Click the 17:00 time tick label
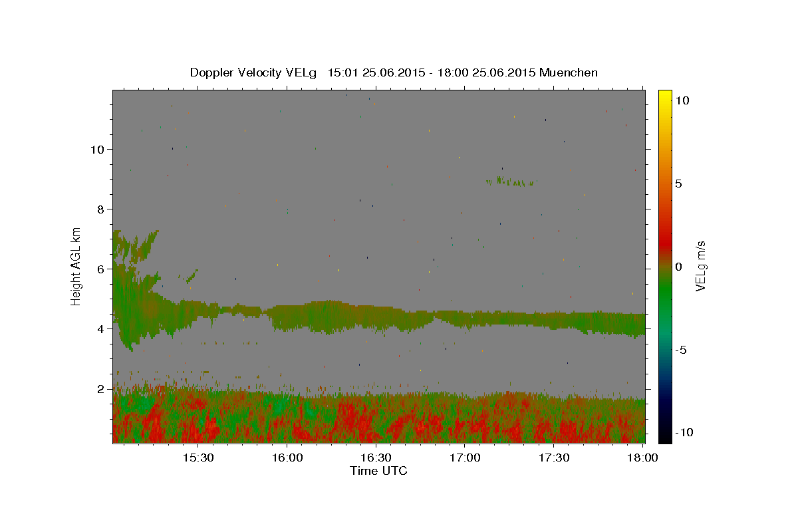798x532 pixels. point(465,458)
